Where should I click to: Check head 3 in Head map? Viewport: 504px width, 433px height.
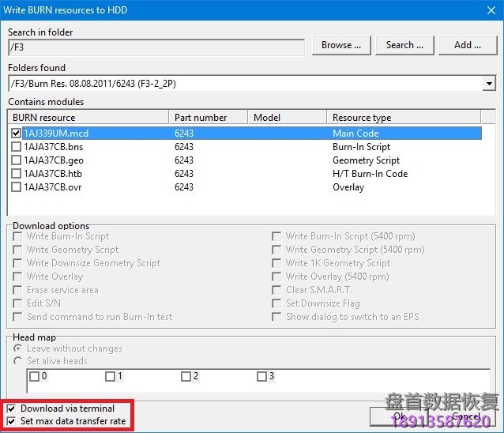262,377
